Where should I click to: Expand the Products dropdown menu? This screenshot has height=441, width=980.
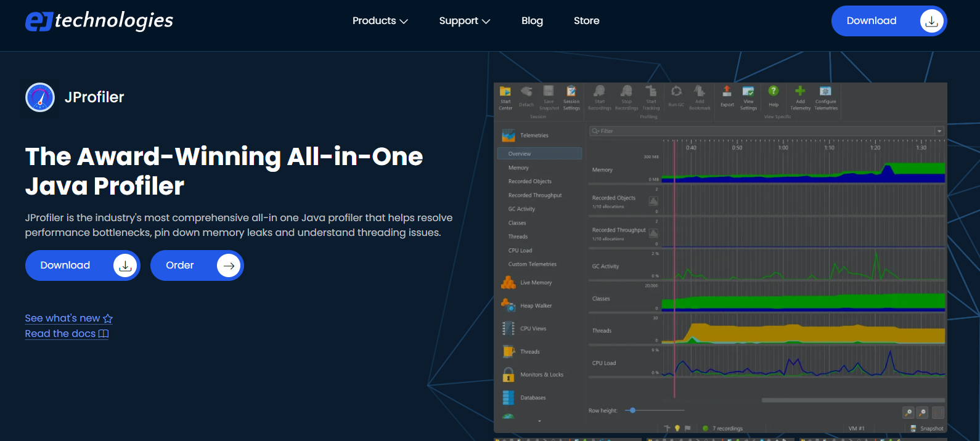click(380, 21)
